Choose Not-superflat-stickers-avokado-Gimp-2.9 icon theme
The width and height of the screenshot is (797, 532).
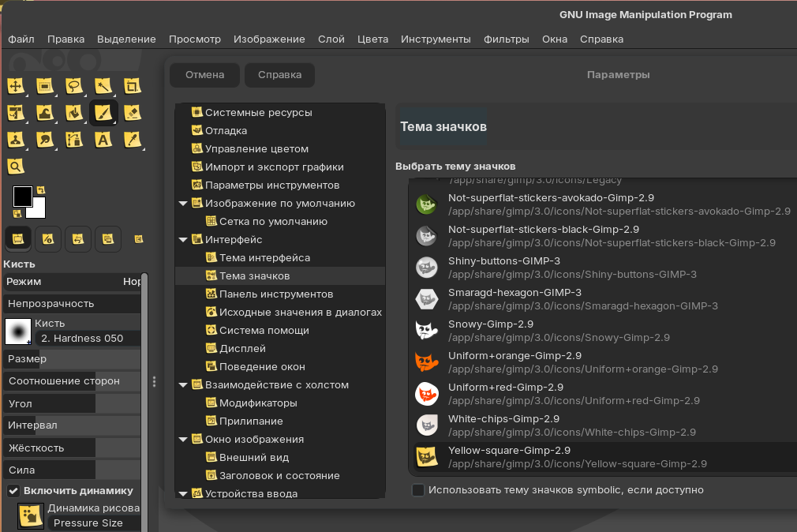pos(602,204)
